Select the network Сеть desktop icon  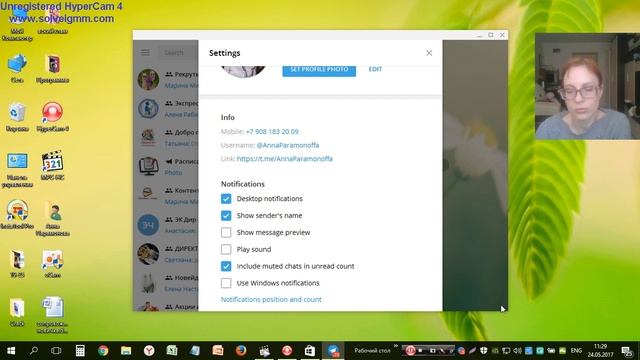[x=17, y=68]
